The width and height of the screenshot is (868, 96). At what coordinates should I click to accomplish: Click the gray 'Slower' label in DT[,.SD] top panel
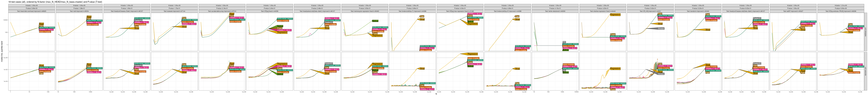coord(661,29)
